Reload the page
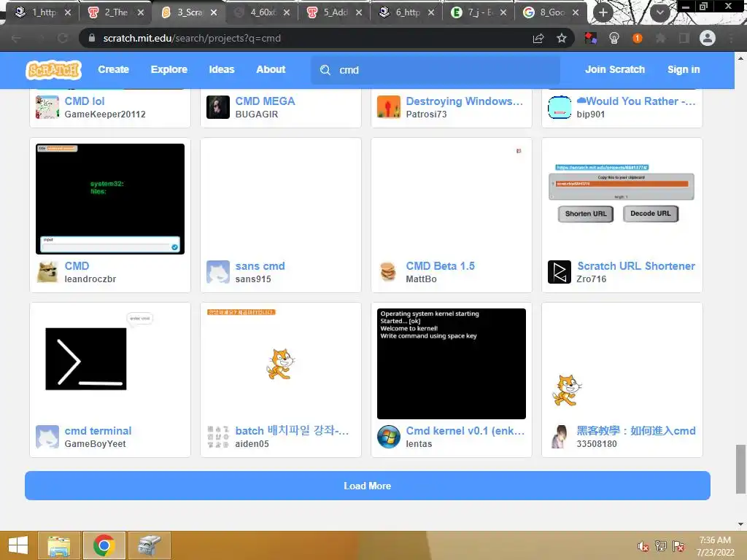The width and height of the screenshot is (747, 560). point(63,38)
